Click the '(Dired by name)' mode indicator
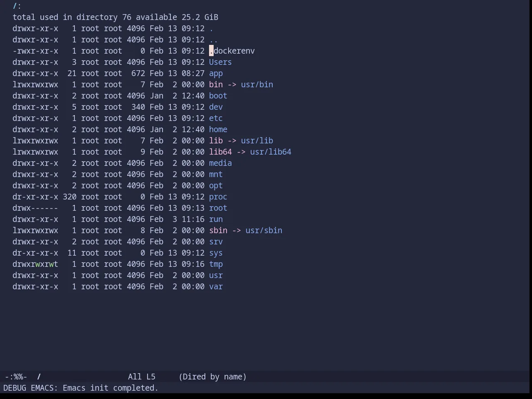The width and height of the screenshot is (532, 399). click(x=213, y=377)
